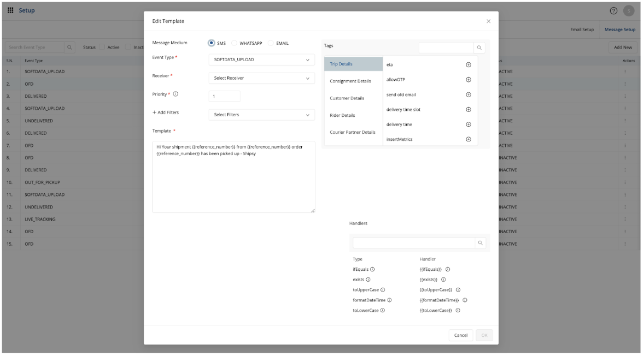Click the plus icon next to eta tag
Image resolution: width=644 pixels, height=356 pixels.
(x=468, y=64)
